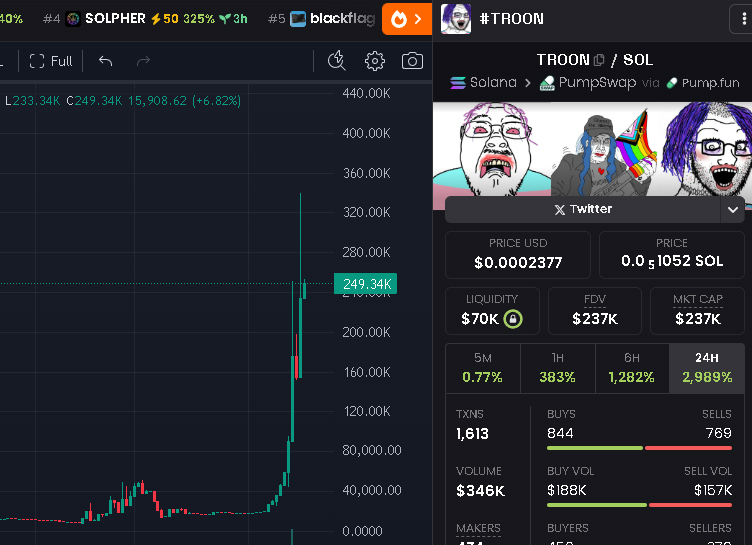Click the BUYS 844 count

(560, 433)
